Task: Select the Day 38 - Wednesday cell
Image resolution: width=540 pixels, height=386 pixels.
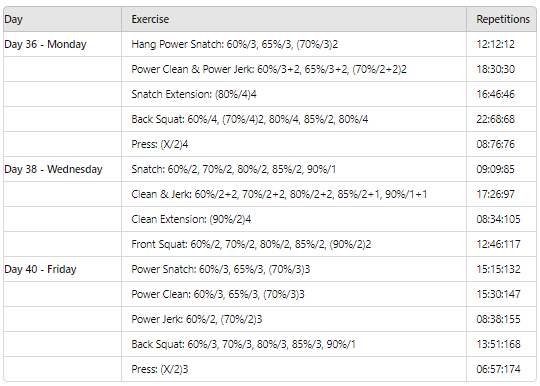Action: 62,169
